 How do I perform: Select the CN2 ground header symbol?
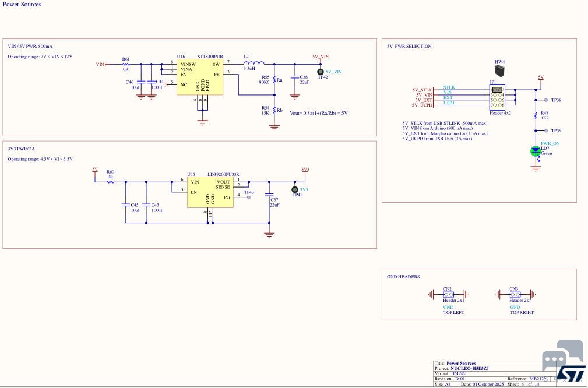click(449, 294)
